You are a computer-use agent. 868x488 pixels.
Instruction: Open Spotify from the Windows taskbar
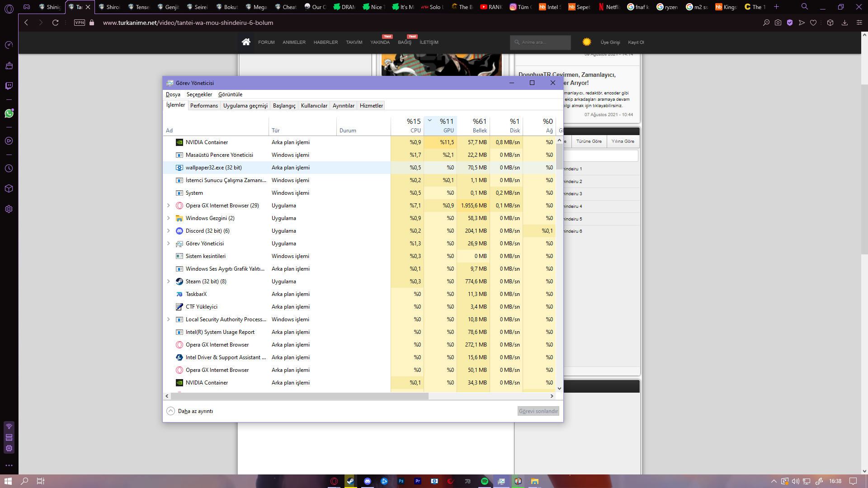484,481
